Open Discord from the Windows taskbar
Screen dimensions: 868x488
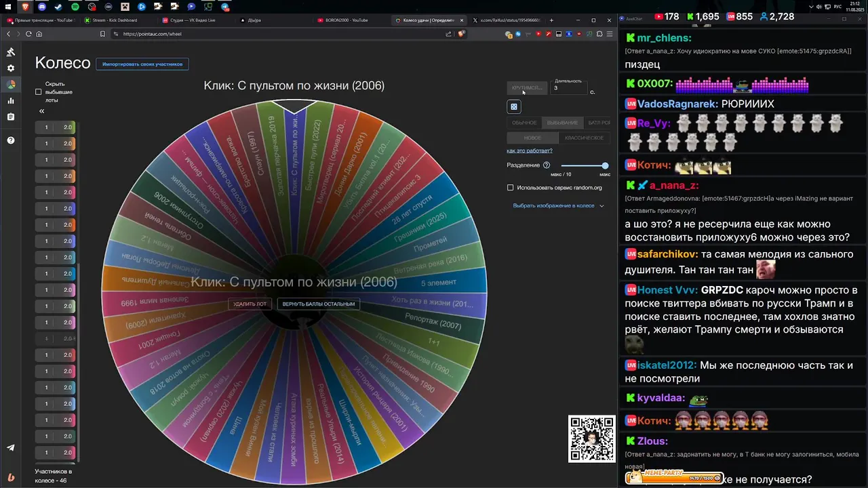pos(41,7)
